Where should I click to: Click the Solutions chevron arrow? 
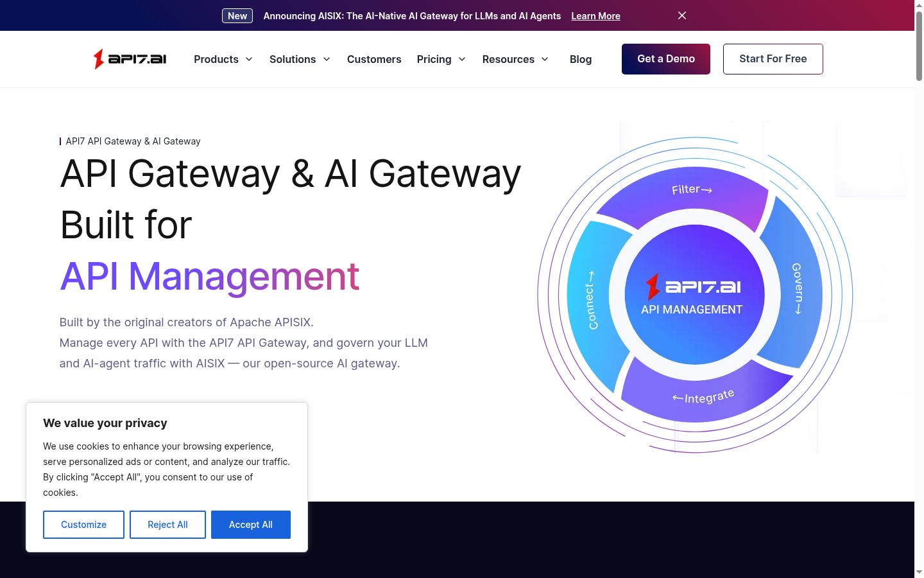click(x=327, y=59)
